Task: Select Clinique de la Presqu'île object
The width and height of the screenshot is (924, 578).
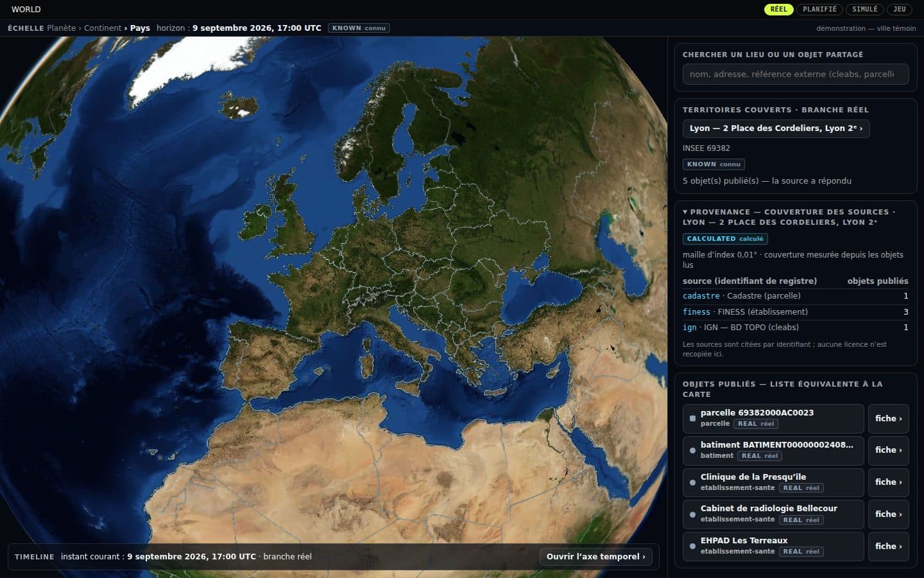Action: [773, 482]
